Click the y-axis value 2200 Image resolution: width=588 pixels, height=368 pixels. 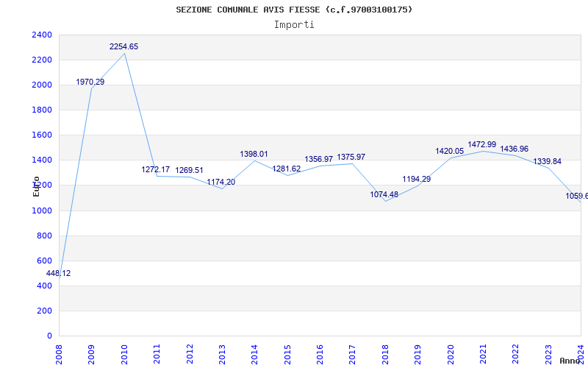(x=42, y=60)
